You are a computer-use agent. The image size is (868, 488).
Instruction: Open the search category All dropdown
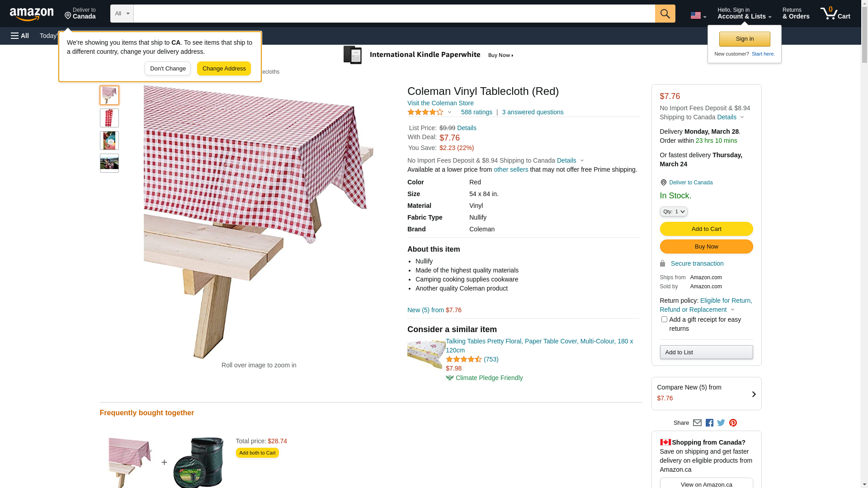[122, 14]
